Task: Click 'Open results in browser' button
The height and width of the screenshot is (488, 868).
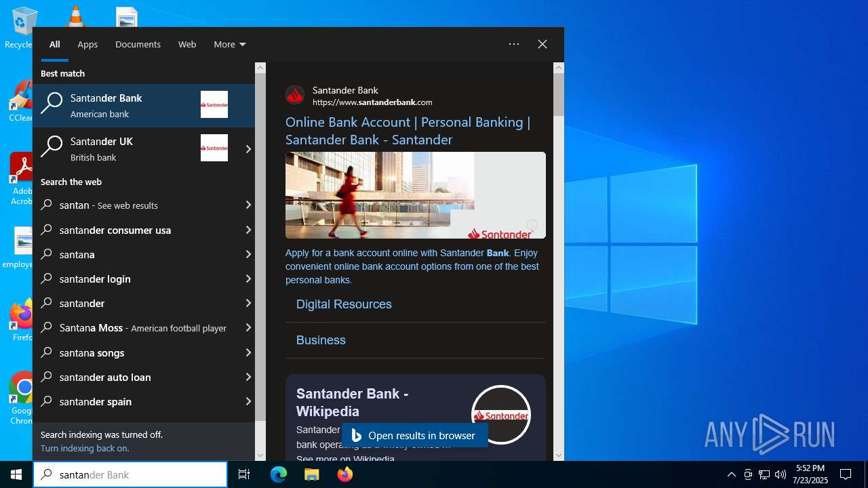Action: coord(415,435)
